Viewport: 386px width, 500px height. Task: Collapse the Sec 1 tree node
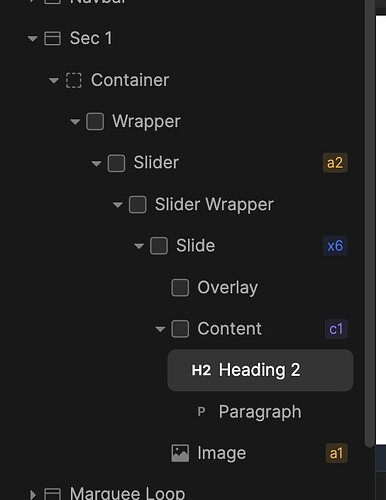32,39
